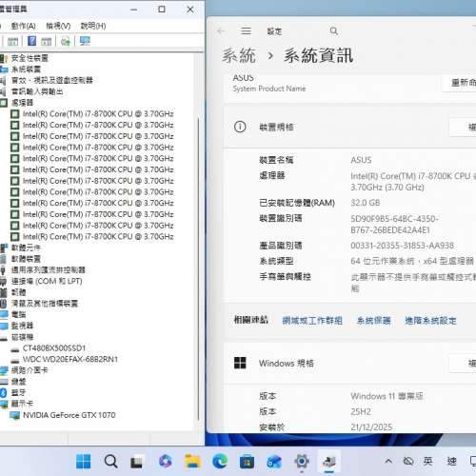Click the Device Manager vertical scrollbar
Screen dimensions: 476x476
(x=199, y=268)
